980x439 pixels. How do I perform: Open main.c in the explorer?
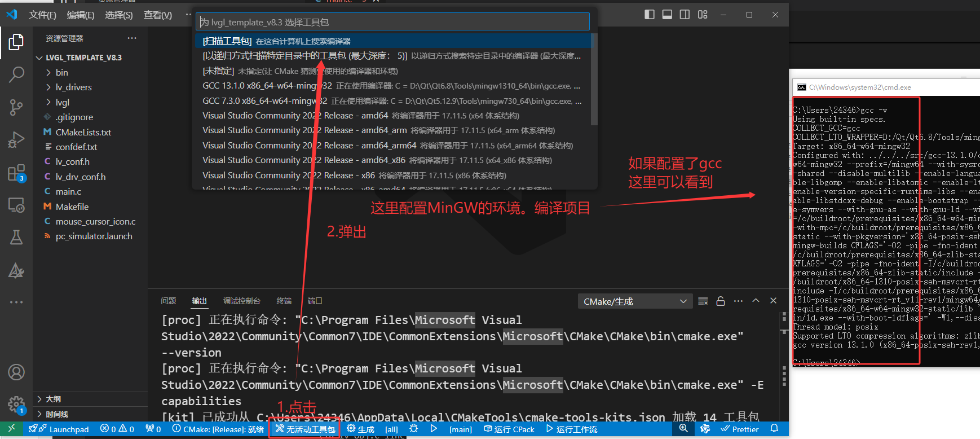[90, 191]
